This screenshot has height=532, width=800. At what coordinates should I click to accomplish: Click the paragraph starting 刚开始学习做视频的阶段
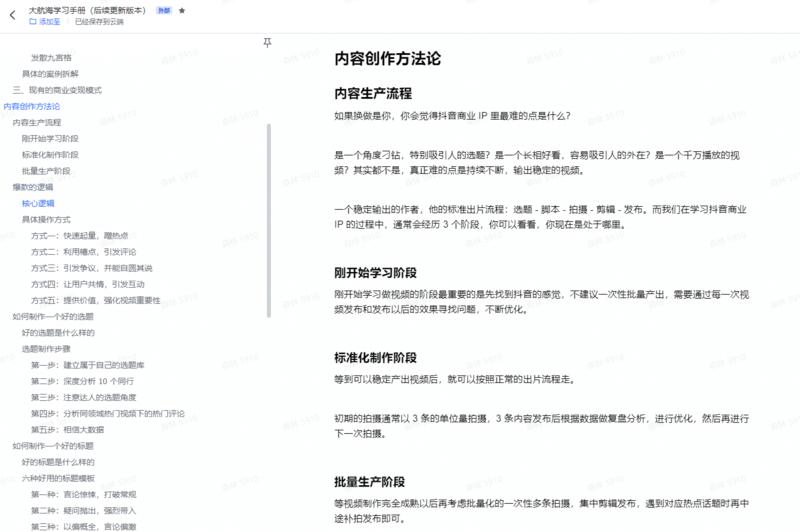(542, 301)
